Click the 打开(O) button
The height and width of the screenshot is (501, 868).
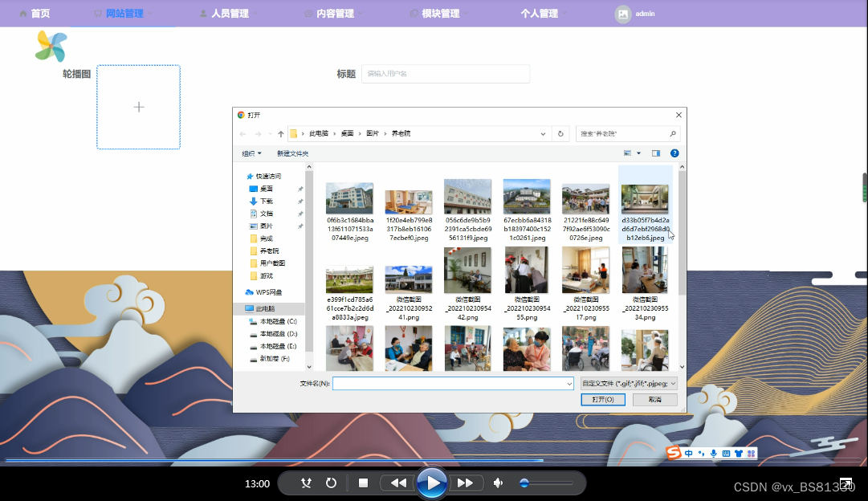(603, 399)
